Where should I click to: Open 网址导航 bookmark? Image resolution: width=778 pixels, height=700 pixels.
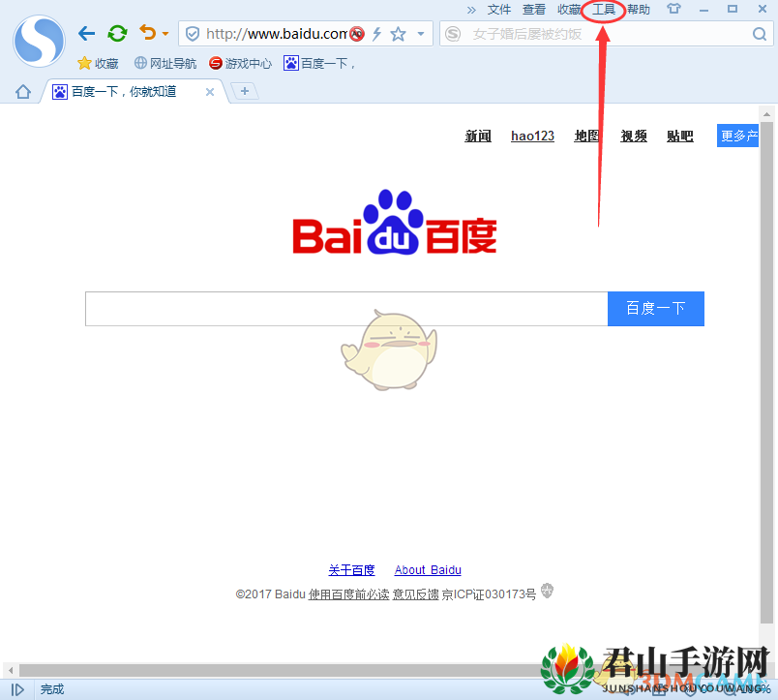click(x=165, y=64)
